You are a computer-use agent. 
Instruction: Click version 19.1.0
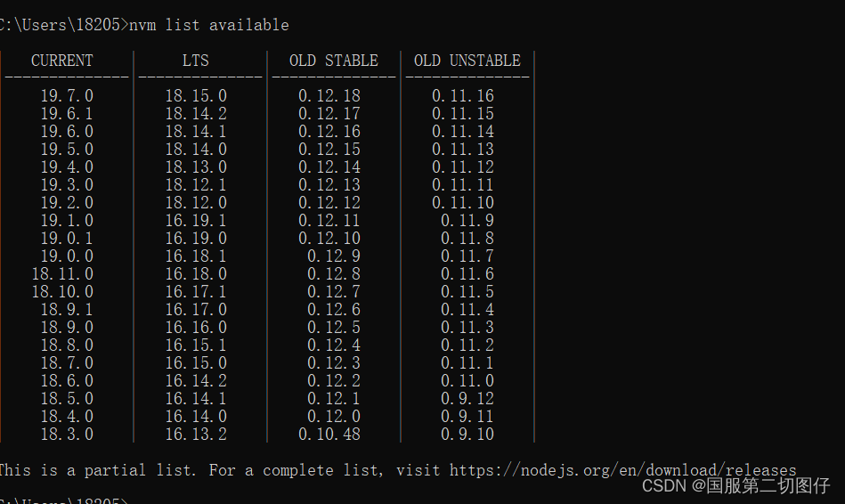67,221
